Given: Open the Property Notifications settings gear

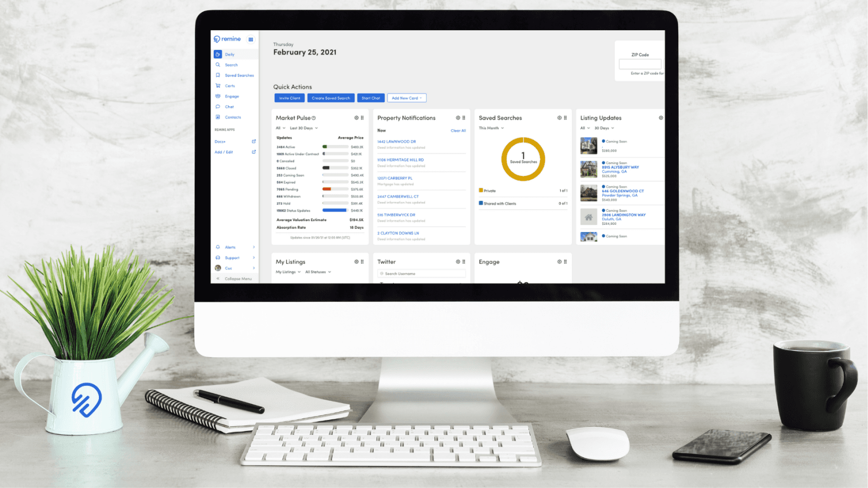Looking at the screenshot, I should tap(458, 118).
